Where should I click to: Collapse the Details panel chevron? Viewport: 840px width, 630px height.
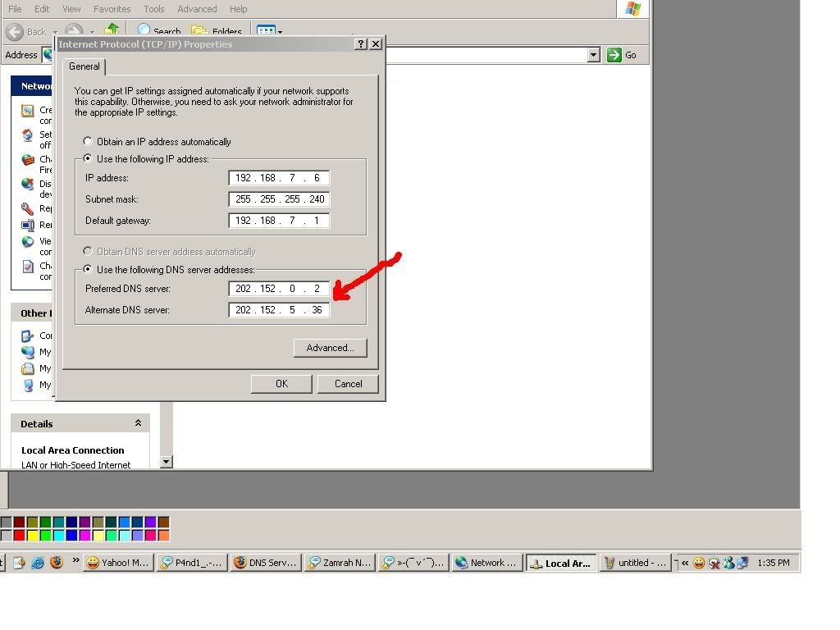point(138,423)
